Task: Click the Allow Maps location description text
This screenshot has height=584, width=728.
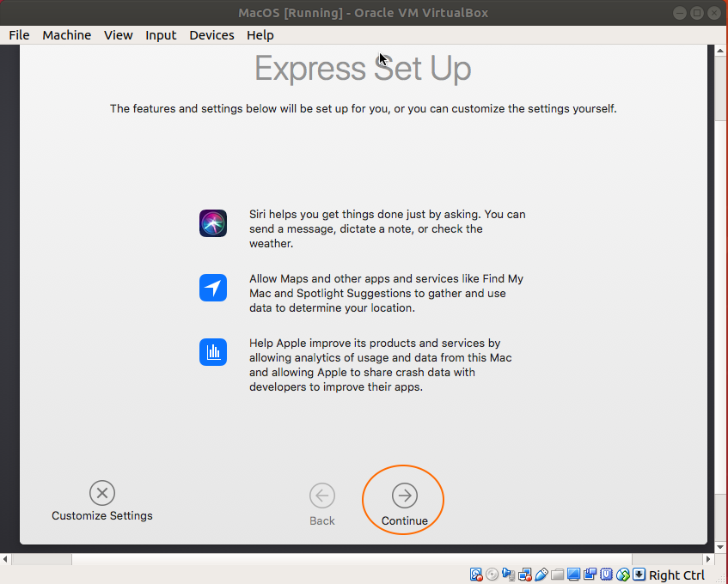Action: (x=386, y=293)
